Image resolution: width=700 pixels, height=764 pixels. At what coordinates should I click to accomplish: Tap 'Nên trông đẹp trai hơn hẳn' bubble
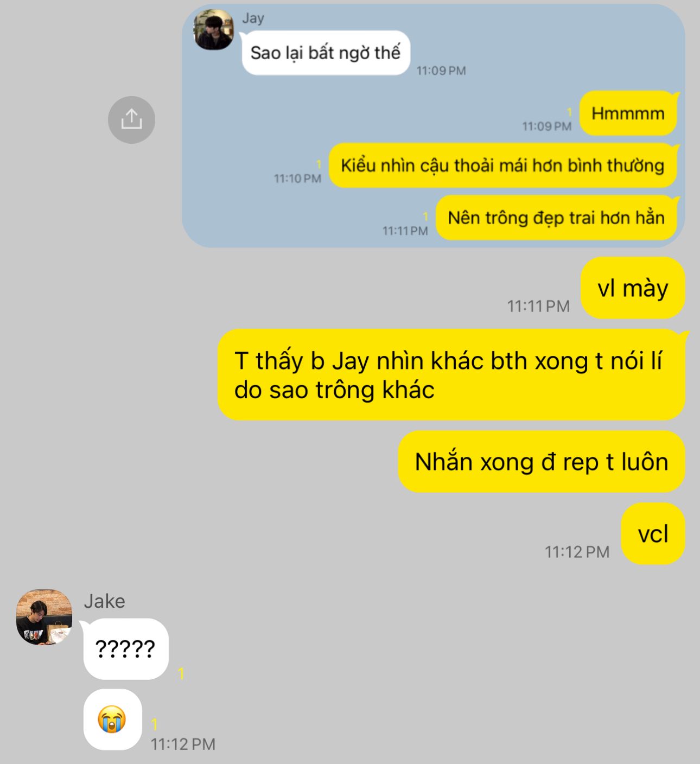click(x=557, y=218)
